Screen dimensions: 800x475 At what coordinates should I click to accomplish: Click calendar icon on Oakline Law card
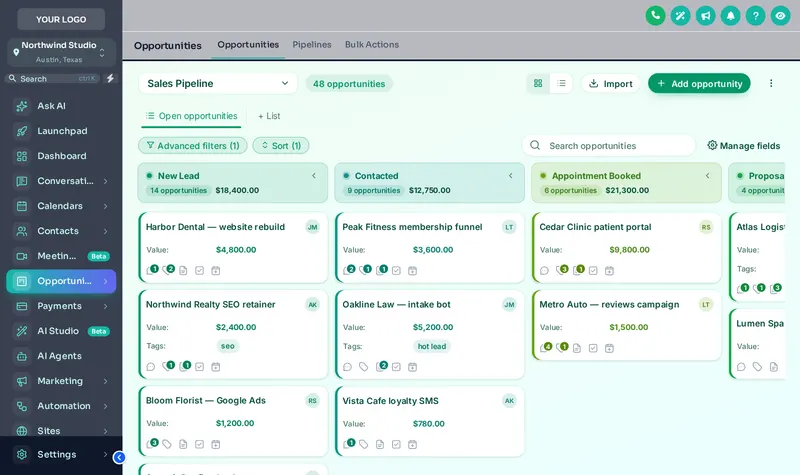pyautogui.click(x=413, y=367)
